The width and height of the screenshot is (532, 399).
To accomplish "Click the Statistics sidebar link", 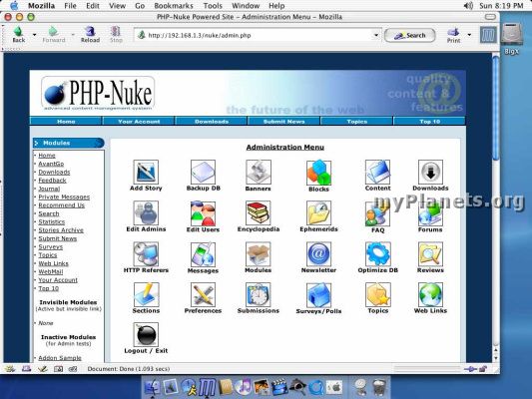I will click(x=51, y=221).
